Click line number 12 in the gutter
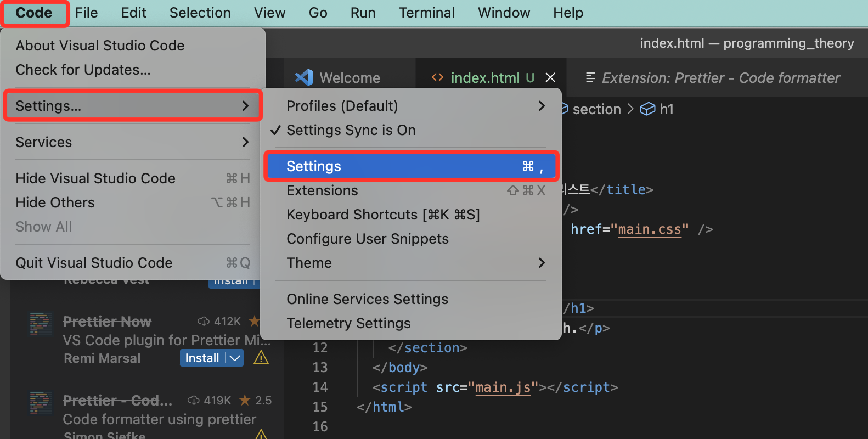Screen dimensions: 868x439 click(320, 348)
